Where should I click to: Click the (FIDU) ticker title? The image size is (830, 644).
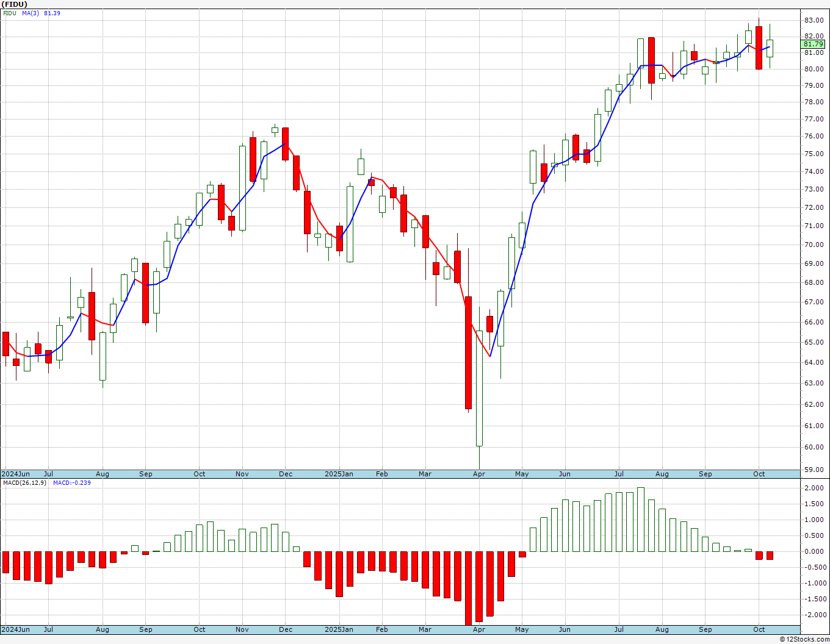click(15, 4)
